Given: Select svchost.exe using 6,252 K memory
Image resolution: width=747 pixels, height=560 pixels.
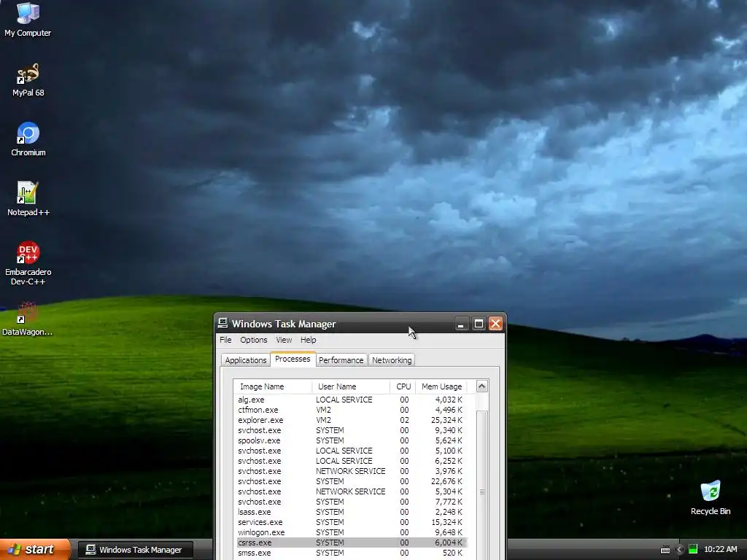Looking at the screenshot, I should click(x=352, y=461).
